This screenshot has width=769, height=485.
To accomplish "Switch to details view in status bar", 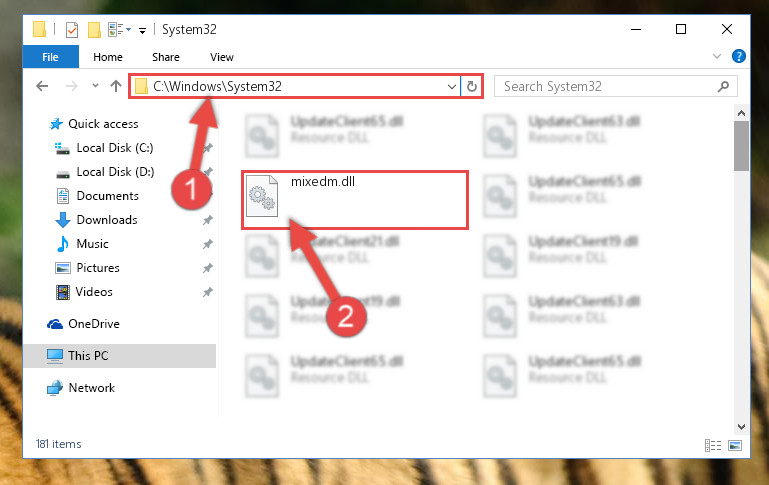I will [713, 445].
